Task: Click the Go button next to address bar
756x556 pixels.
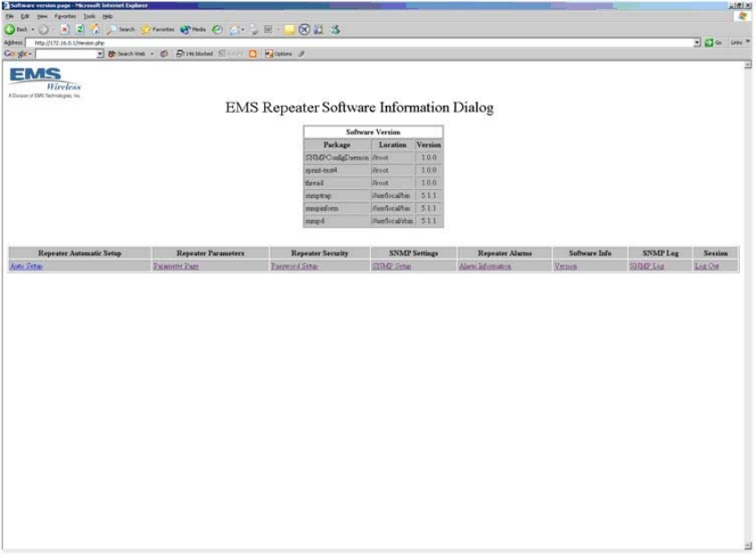Action: [x=714, y=43]
